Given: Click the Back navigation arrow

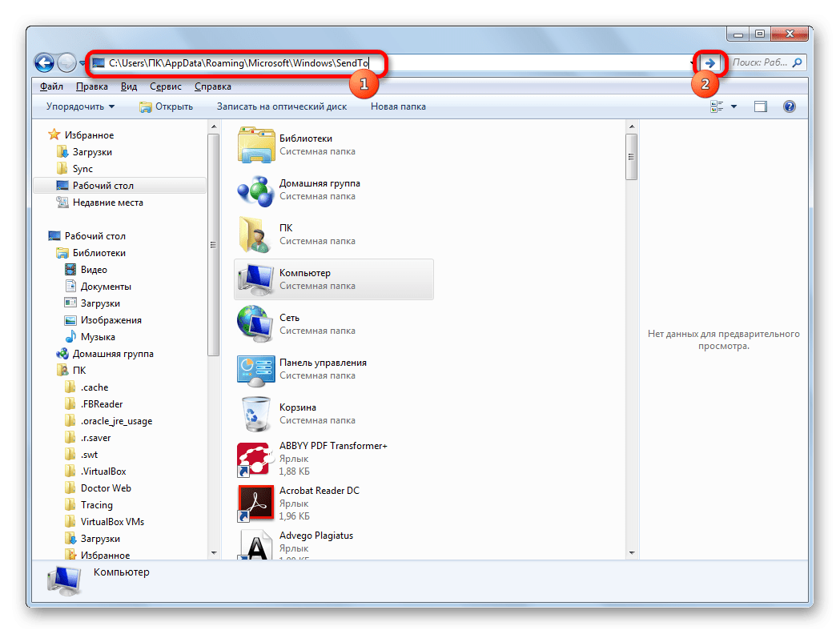Looking at the screenshot, I should point(45,63).
